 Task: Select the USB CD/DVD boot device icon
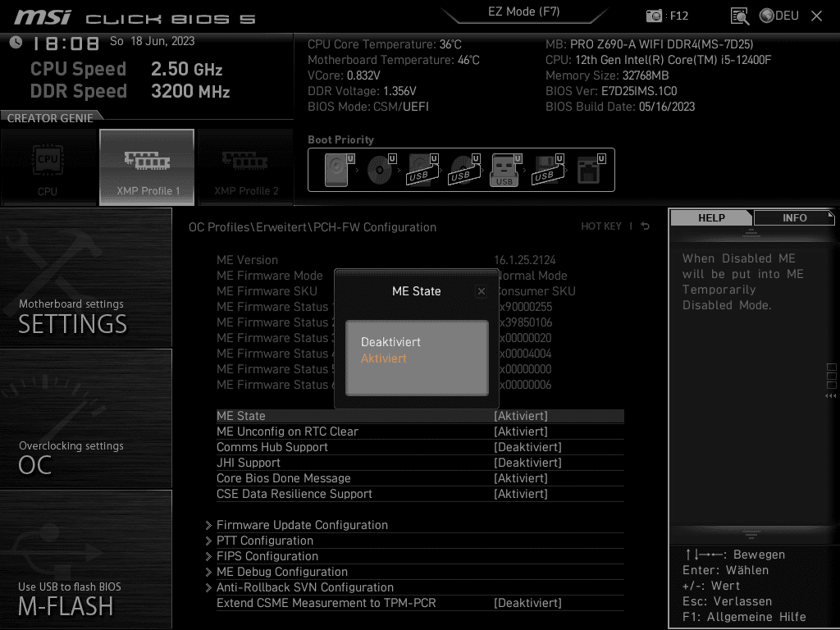tap(465, 170)
